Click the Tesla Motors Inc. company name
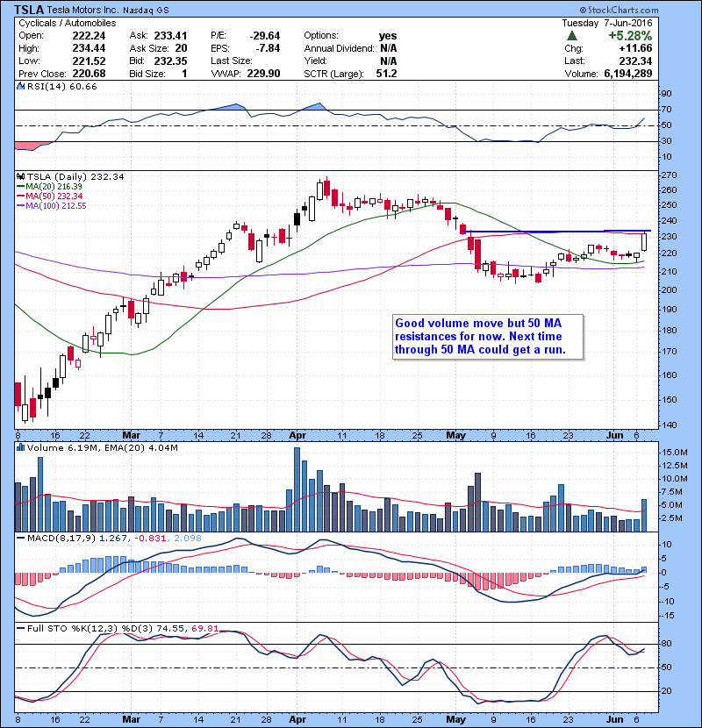 point(82,10)
